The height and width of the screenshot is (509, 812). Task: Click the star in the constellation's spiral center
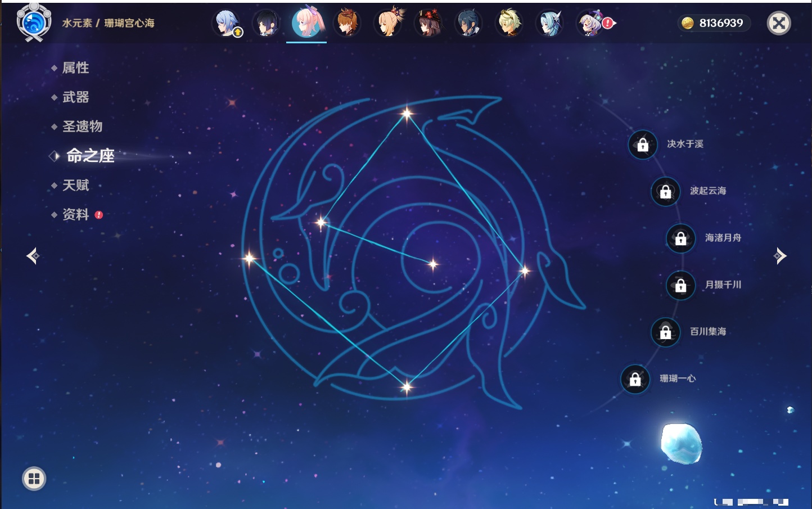432,264
